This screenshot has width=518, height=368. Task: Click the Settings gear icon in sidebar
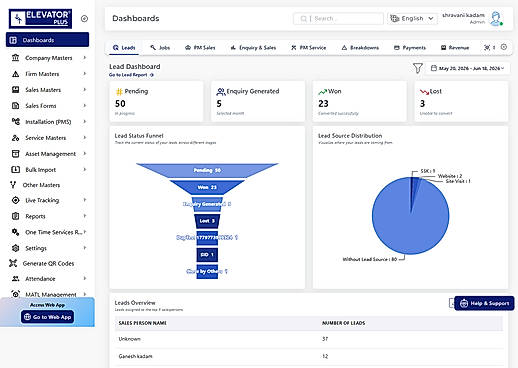pos(15,248)
